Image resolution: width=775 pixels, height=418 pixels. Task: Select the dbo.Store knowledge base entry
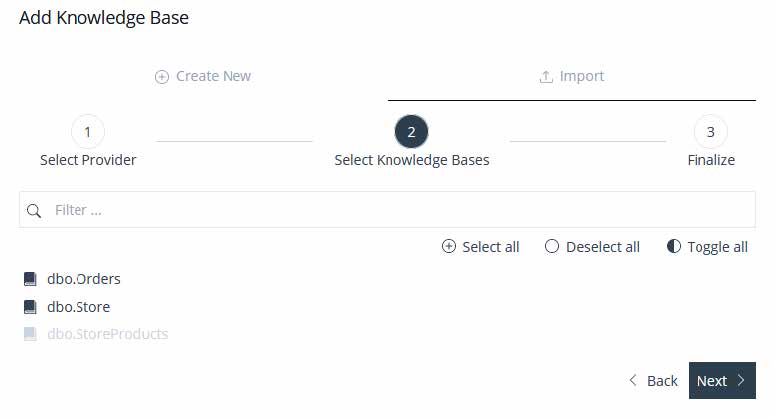(x=79, y=307)
